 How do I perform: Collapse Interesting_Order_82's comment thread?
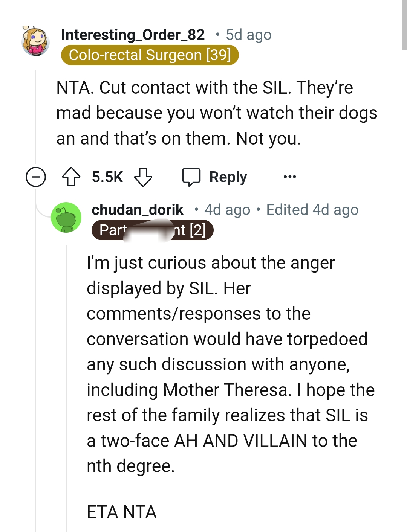tap(35, 177)
